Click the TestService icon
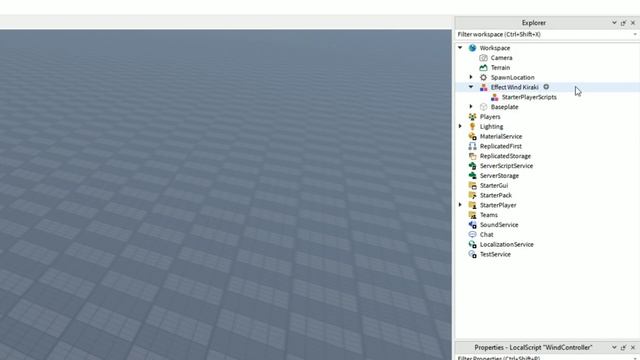640x360 pixels. pos(472,254)
